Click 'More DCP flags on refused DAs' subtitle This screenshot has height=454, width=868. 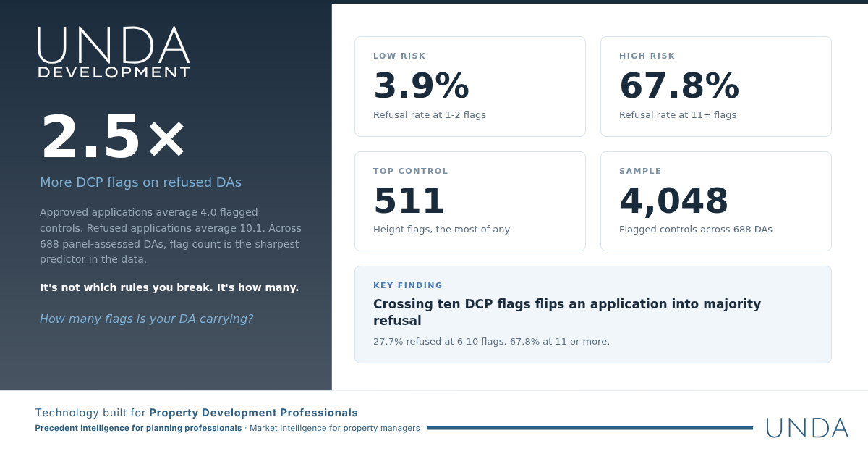(x=140, y=182)
